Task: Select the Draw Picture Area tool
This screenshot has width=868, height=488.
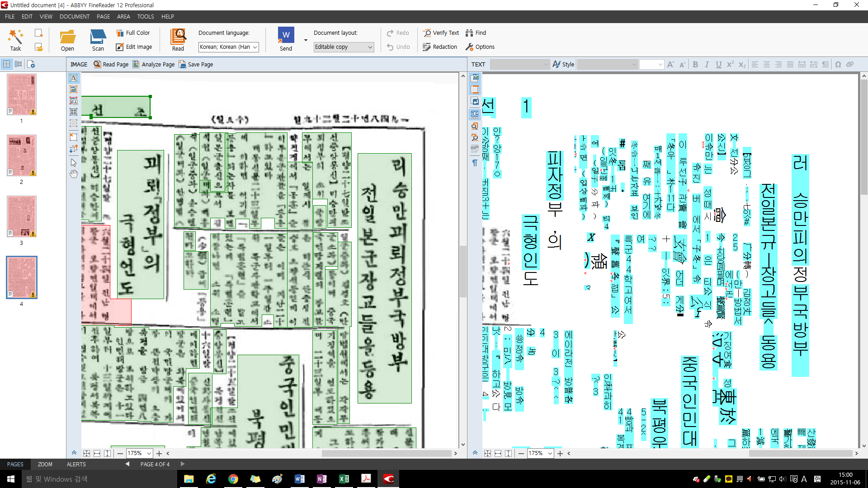Action: pyautogui.click(x=73, y=89)
